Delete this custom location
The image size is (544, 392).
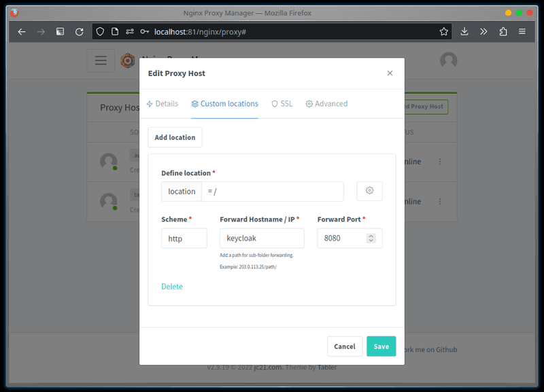[172, 287]
